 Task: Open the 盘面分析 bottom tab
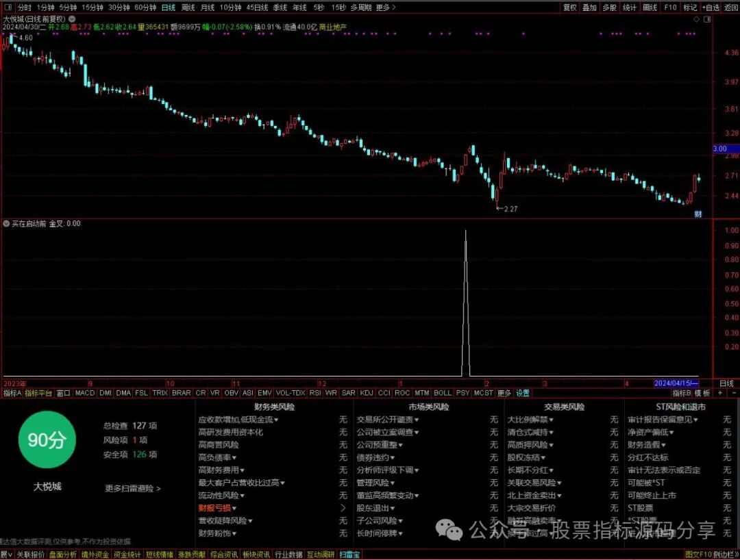[63, 555]
